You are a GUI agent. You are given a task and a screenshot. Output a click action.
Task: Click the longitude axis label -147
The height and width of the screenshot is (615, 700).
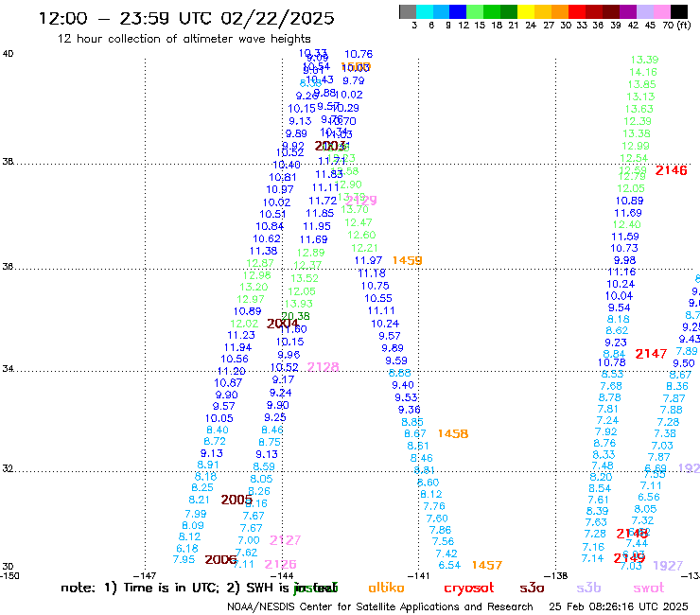(x=145, y=576)
